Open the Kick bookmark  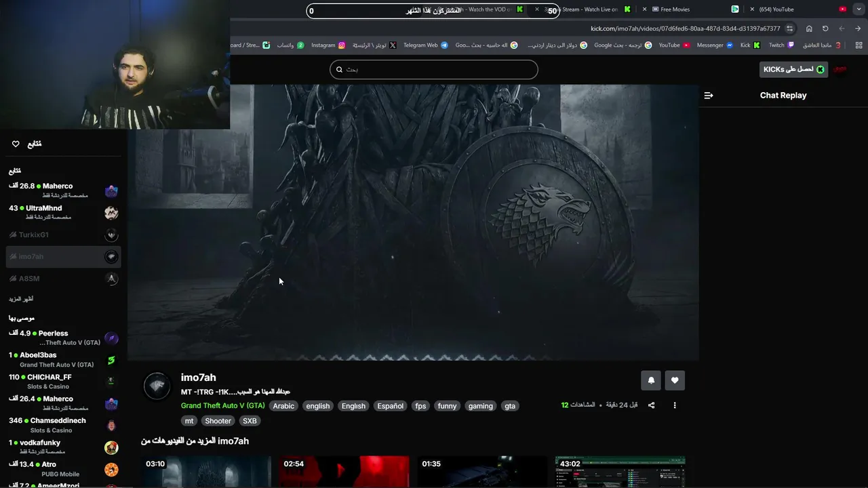[x=750, y=45]
